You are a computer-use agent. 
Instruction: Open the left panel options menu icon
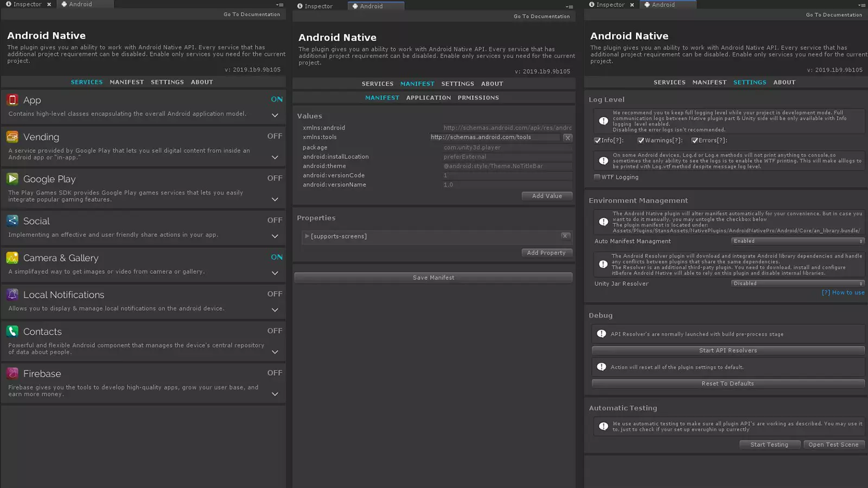click(x=279, y=5)
